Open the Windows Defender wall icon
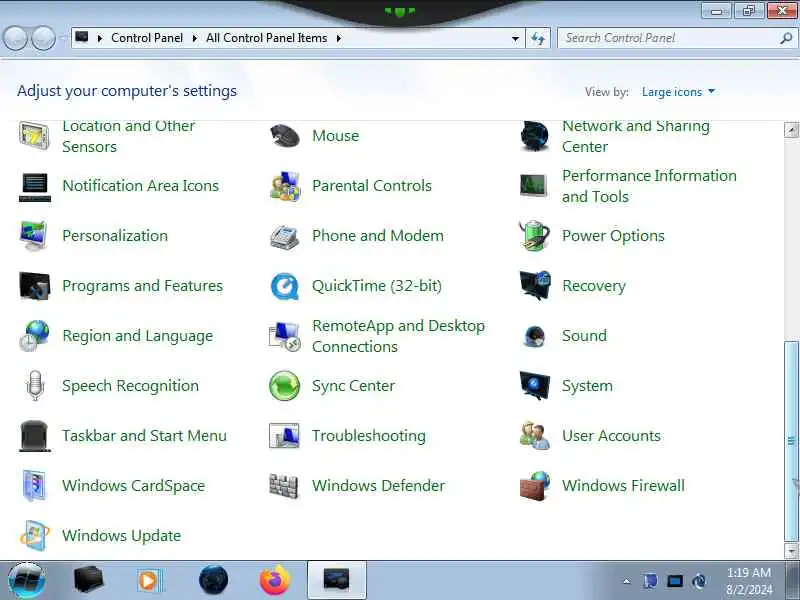Screen dimensions: 800x600 284,486
